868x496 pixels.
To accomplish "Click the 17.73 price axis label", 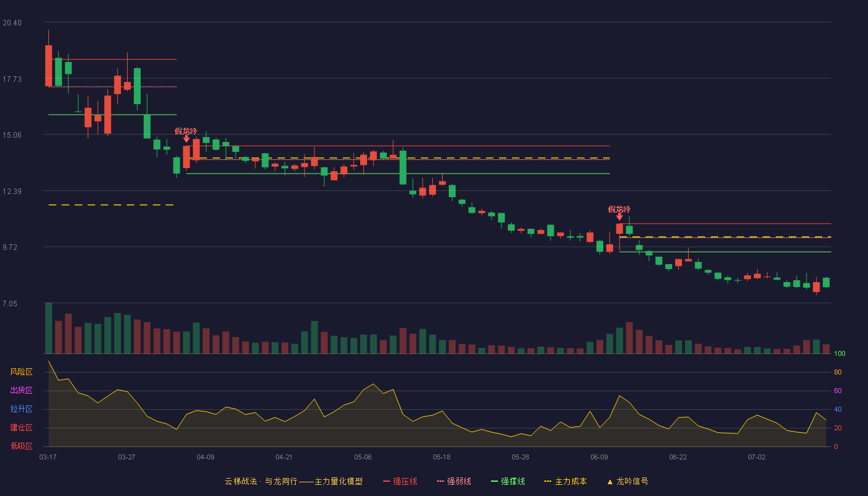I will point(12,79).
